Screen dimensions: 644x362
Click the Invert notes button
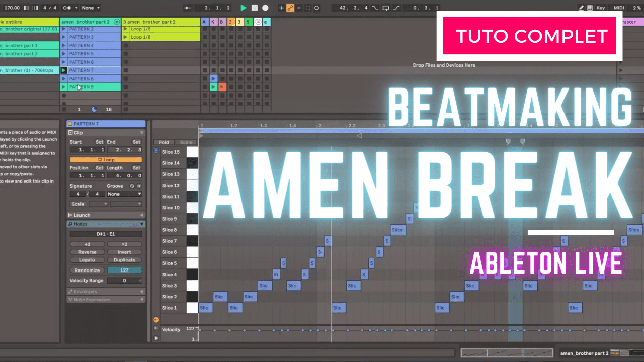tap(124, 252)
